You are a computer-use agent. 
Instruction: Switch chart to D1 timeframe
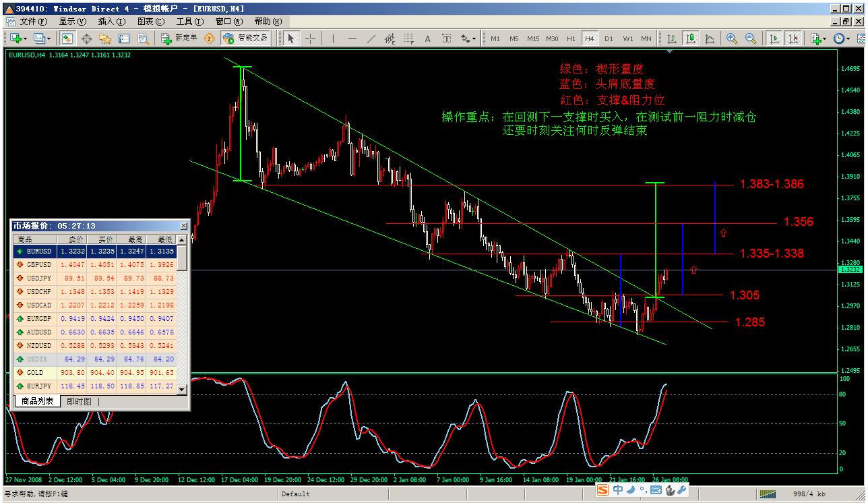tap(609, 38)
